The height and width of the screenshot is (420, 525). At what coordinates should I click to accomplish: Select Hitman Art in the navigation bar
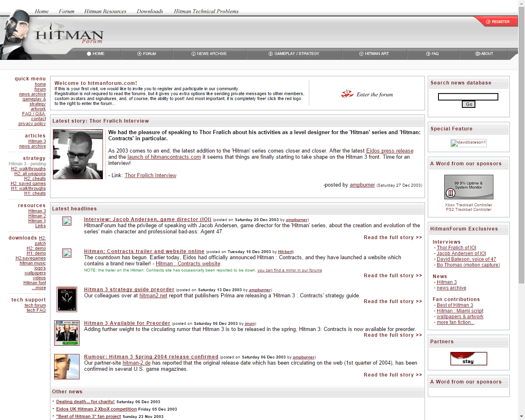(374, 54)
